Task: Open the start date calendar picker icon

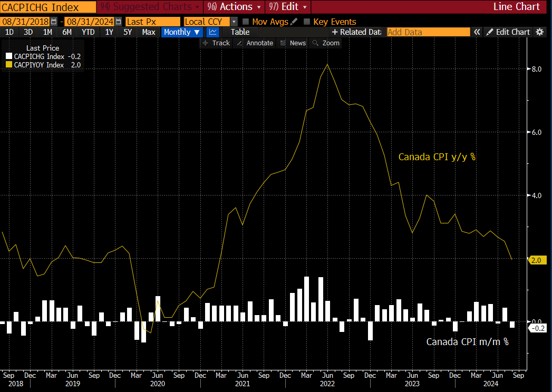Action: (53, 22)
